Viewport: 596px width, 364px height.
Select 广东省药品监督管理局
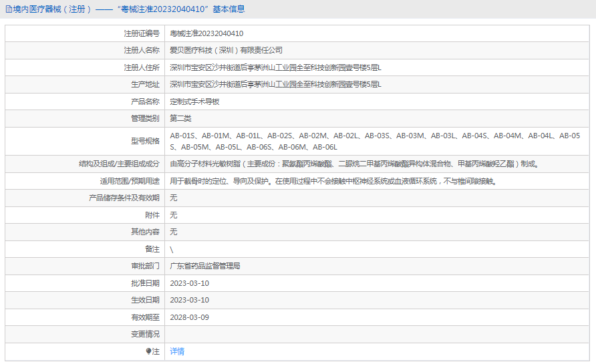pos(205,266)
